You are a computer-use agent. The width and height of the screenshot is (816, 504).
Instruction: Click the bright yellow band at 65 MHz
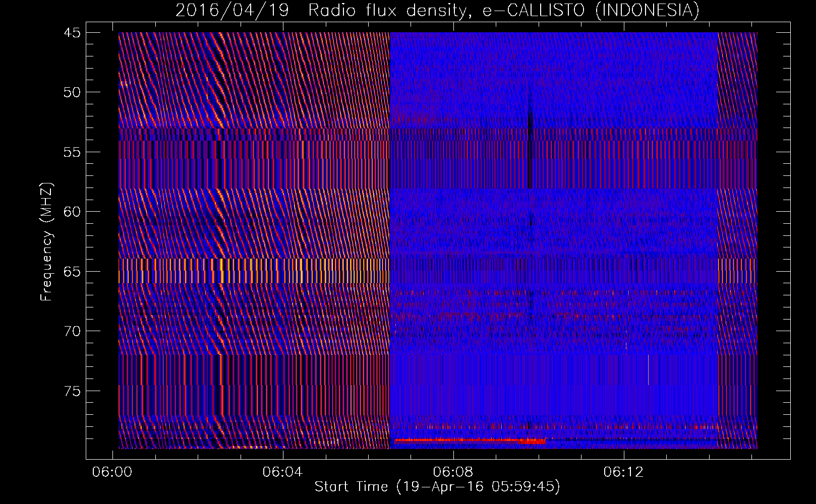254,271
